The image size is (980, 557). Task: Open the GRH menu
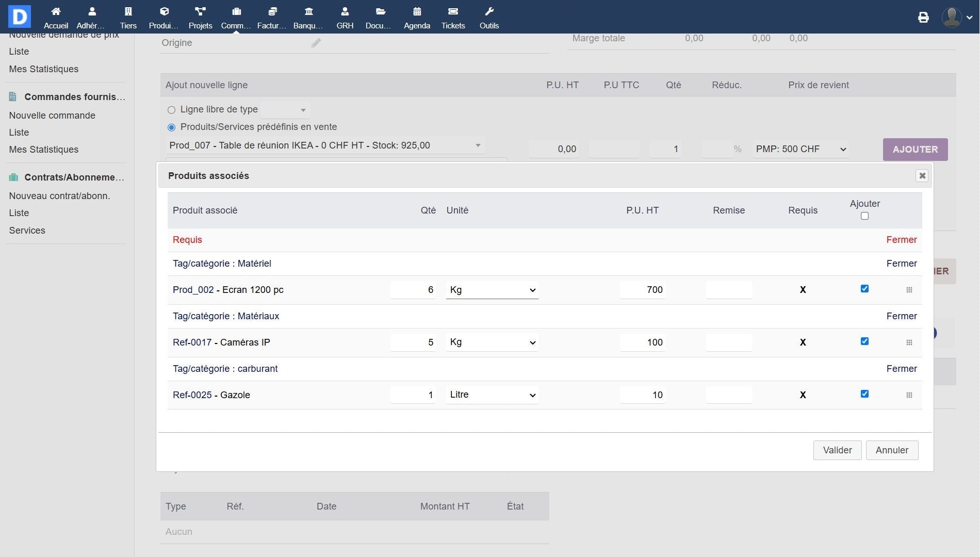tap(345, 18)
